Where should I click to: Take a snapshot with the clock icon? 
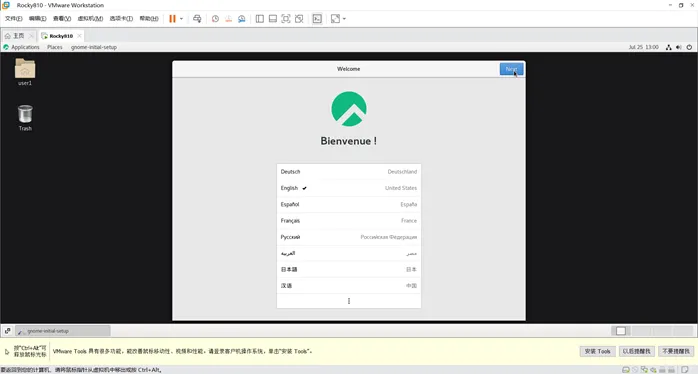click(215, 19)
